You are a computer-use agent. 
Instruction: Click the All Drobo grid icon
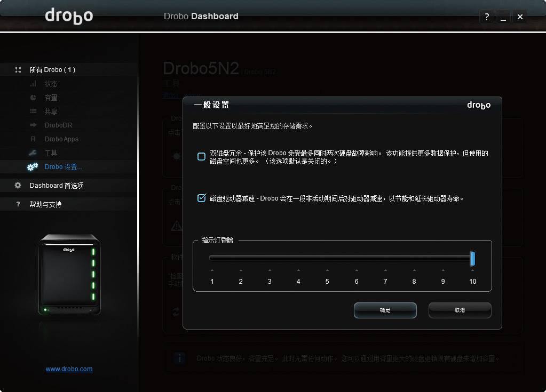click(18, 70)
